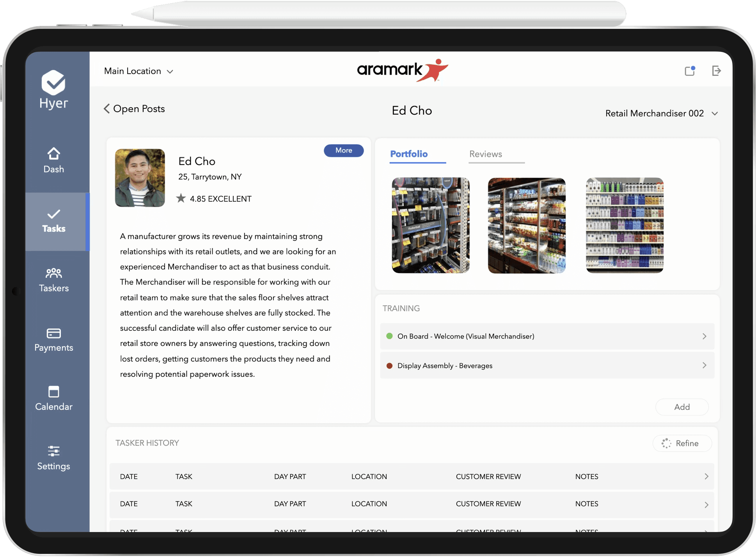756x557 pixels.
Task: Click the red status dot for Display Assembly
Action: (389, 365)
